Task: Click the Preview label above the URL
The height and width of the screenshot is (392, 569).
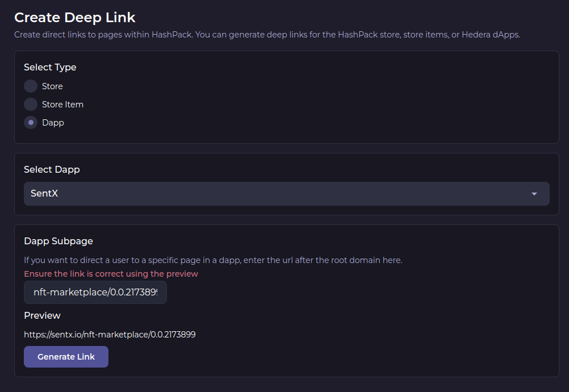Action: pyautogui.click(x=42, y=315)
